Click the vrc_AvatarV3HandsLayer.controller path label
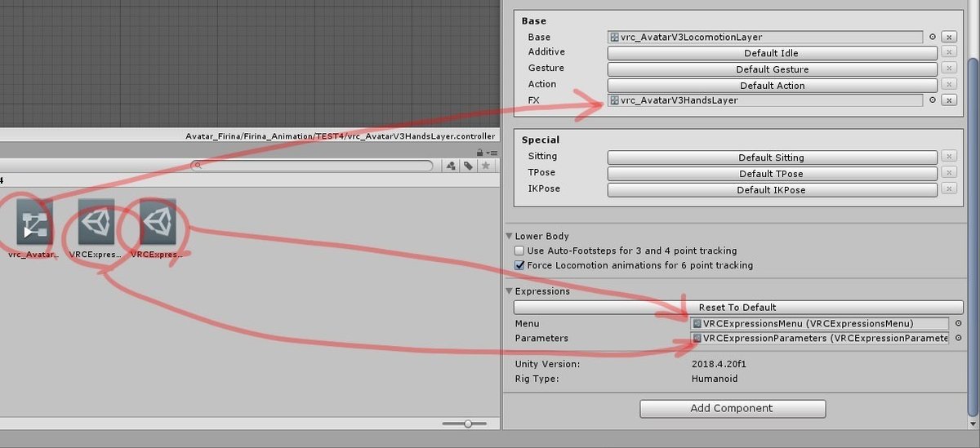 point(341,136)
